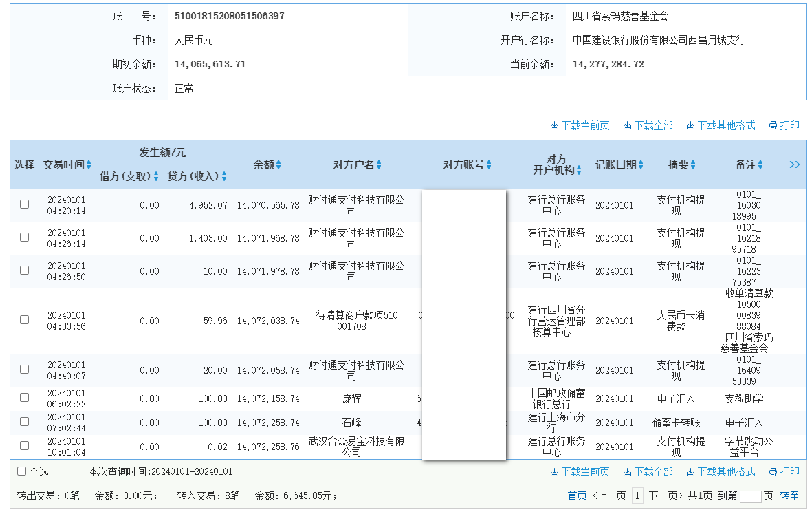The width and height of the screenshot is (812, 512).
Task: Click 字节跳动公益平台 remark cell
Action: [748, 447]
